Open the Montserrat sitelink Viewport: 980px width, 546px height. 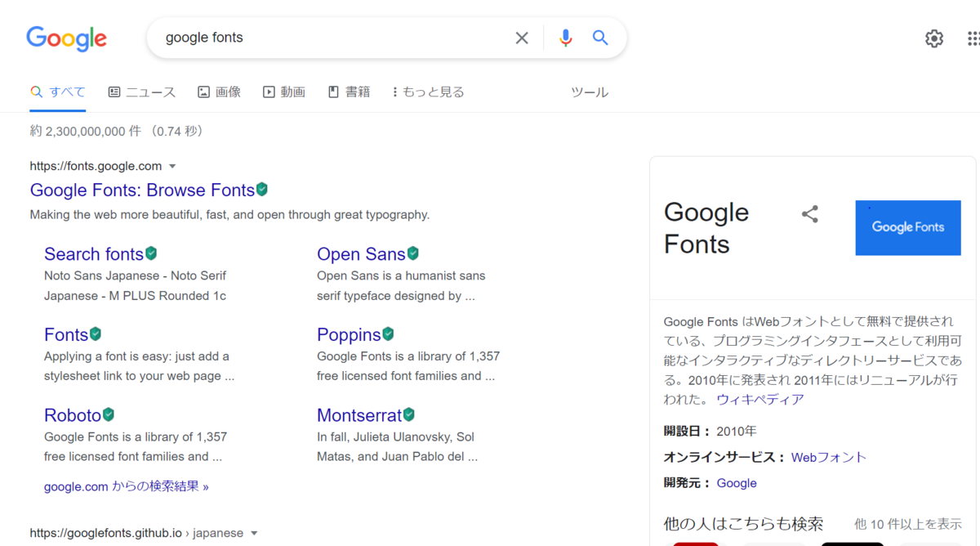[x=359, y=414]
